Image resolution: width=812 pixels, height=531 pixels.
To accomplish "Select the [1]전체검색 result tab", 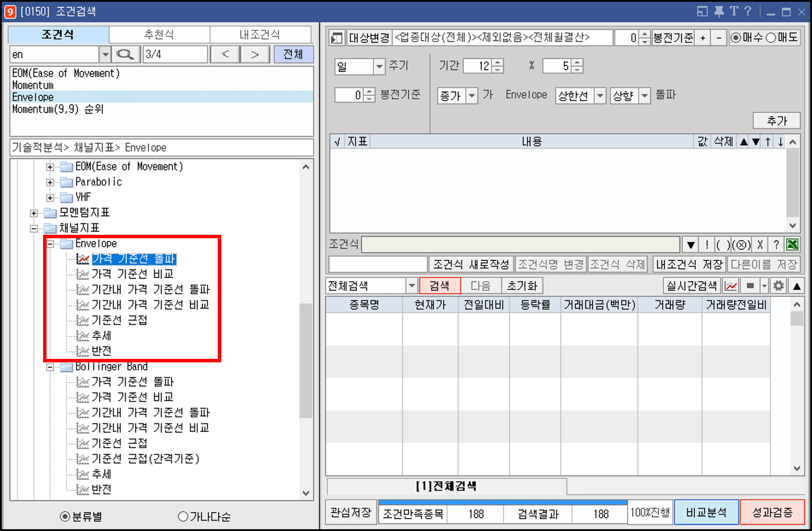I will click(x=447, y=486).
